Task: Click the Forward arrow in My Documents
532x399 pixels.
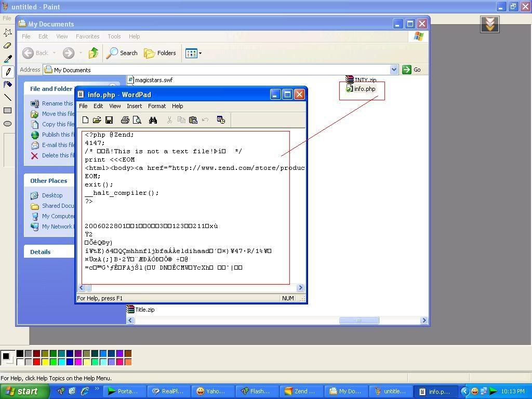Action: point(68,53)
